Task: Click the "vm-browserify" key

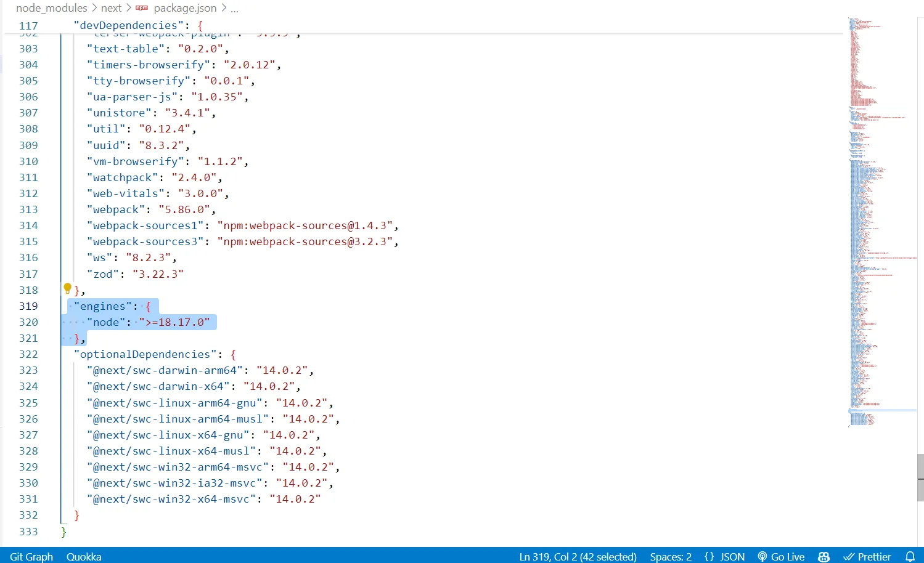Action: click(x=136, y=161)
